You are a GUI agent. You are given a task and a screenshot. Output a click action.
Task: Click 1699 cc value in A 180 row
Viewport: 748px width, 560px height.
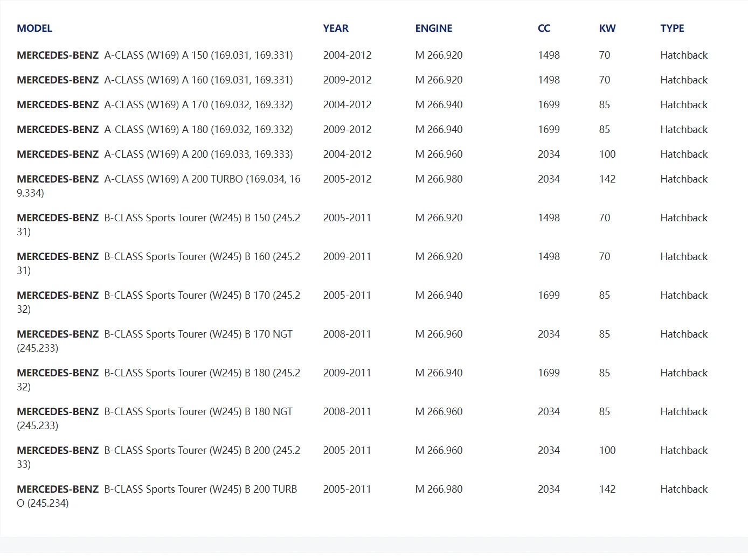(x=549, y=129)
